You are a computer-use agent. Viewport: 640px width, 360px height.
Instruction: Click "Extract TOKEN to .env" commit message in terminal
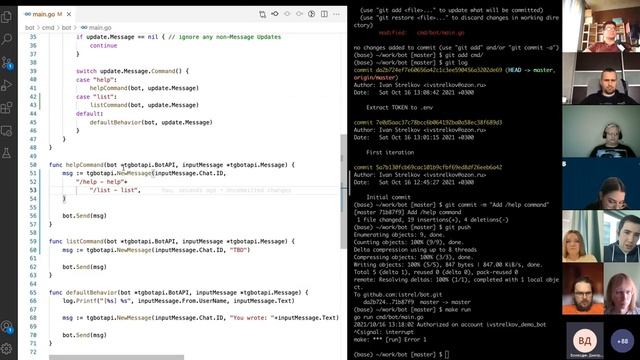click(x=399, y=107)
